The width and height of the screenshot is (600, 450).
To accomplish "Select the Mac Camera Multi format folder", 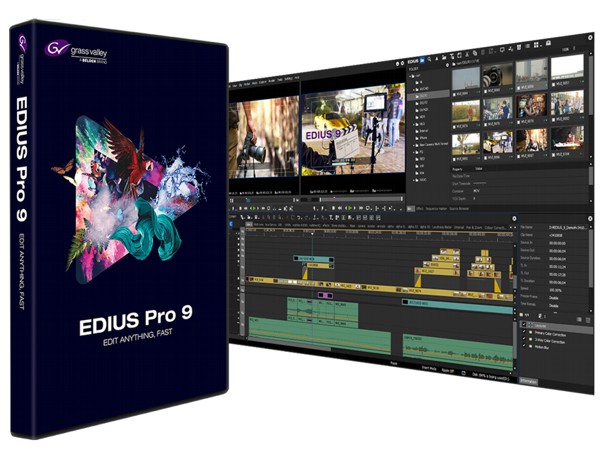I will point(433,145).
